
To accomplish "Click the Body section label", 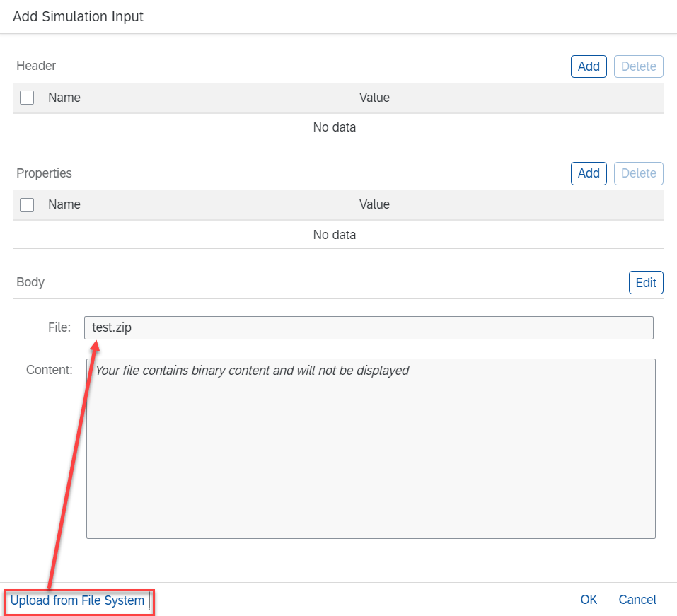I will click(30, 282).
